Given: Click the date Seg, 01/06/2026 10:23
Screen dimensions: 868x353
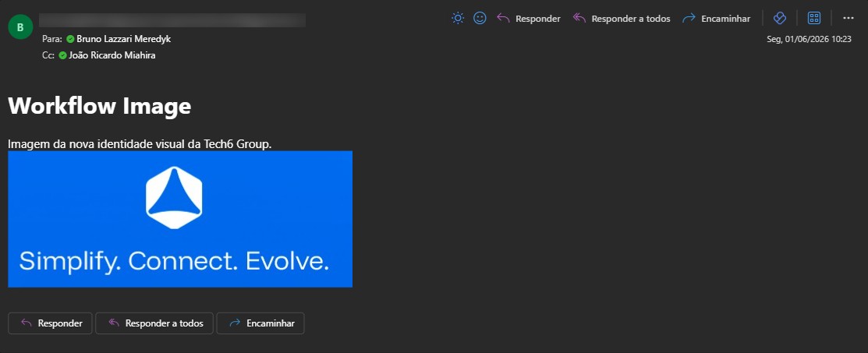Looking at the screenshot, I should pyautogui.click(x=809, y=39).
